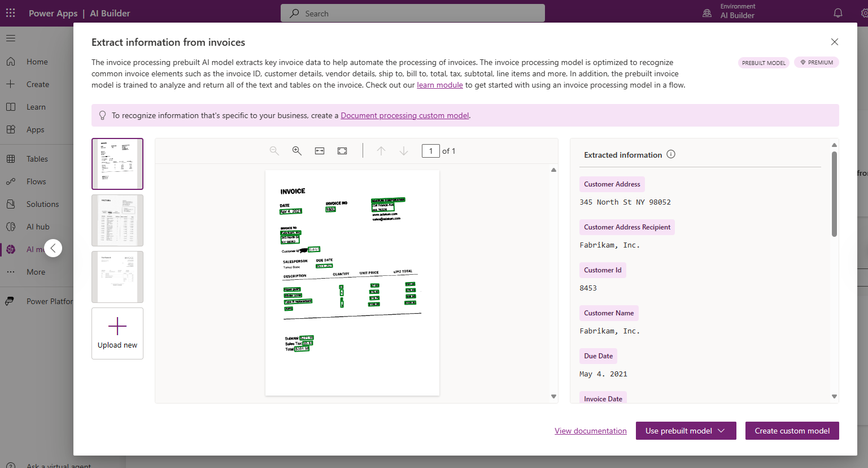Click the Customer Name field tag
The image size is (868, 468).
(x=609, y=313)
